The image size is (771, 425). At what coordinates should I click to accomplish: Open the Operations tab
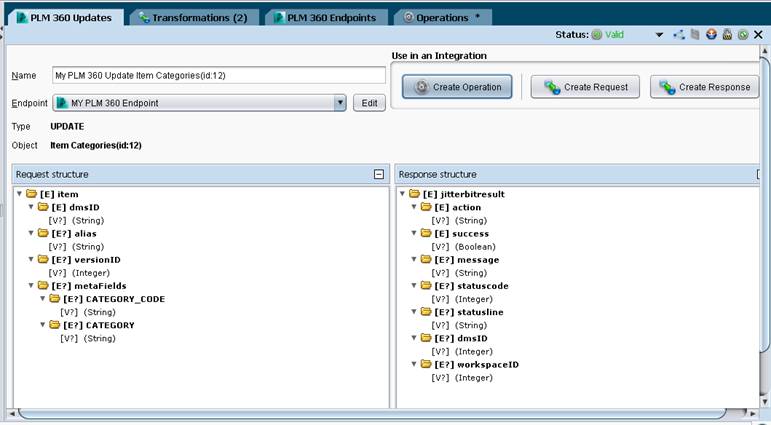point(442,17)
